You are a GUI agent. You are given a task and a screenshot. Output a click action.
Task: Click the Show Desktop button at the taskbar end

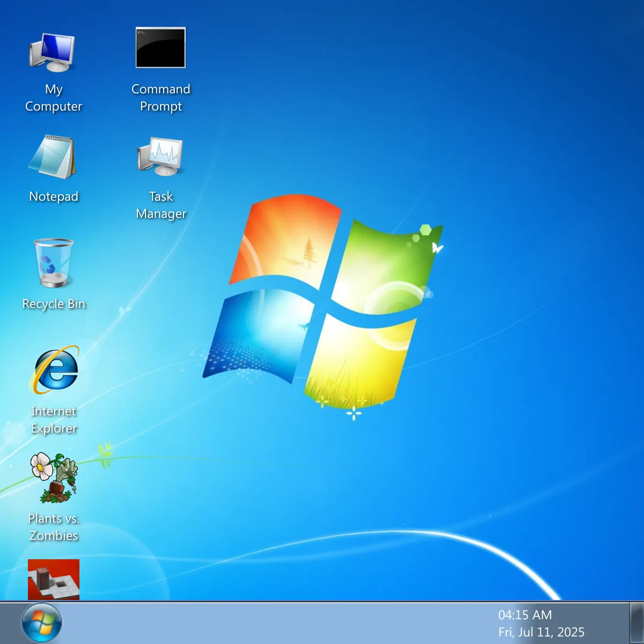[x=636, y=623]
